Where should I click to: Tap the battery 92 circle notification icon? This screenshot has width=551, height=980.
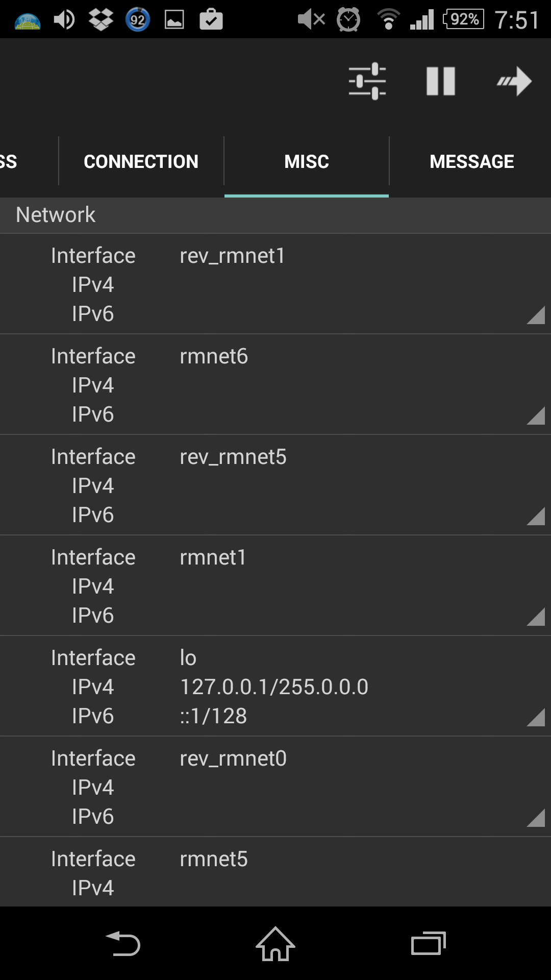point(138,20)
